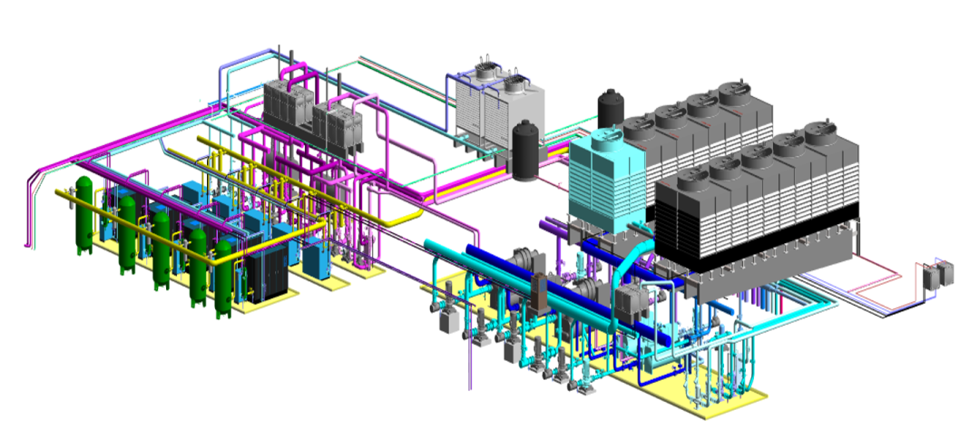Select the leftmost pump in the pump row

447,320
